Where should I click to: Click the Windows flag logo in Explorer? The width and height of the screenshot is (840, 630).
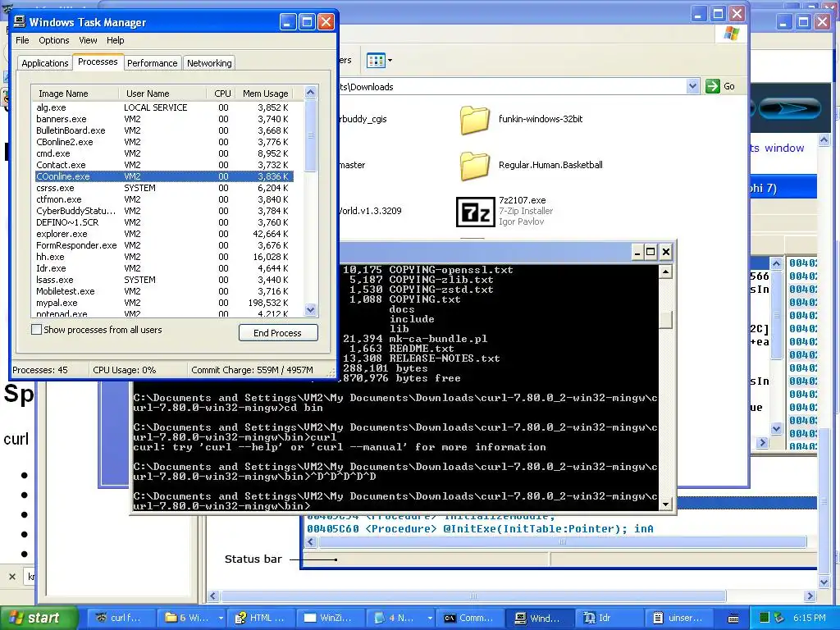[x=731, y=34]
